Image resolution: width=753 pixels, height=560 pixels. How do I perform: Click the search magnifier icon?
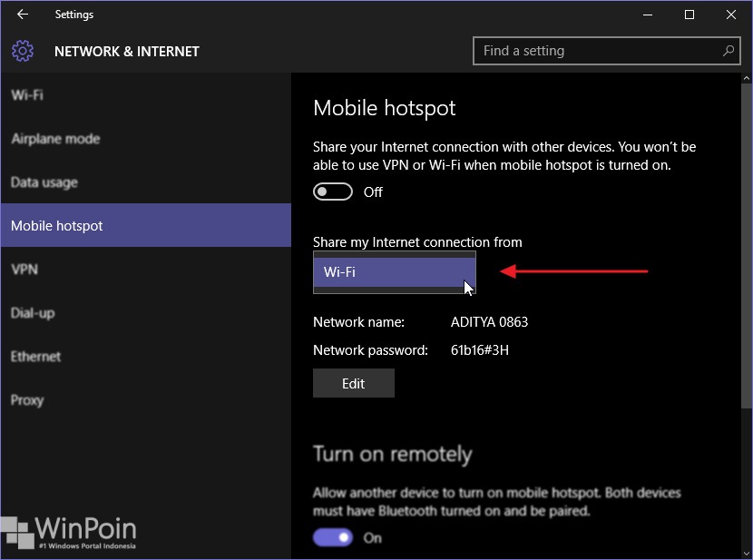728,51
